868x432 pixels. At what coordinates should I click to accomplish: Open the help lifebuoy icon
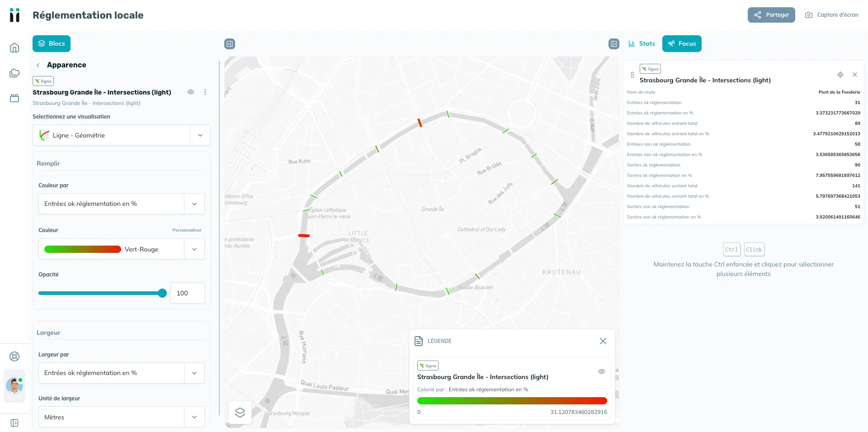pos(14,356)
